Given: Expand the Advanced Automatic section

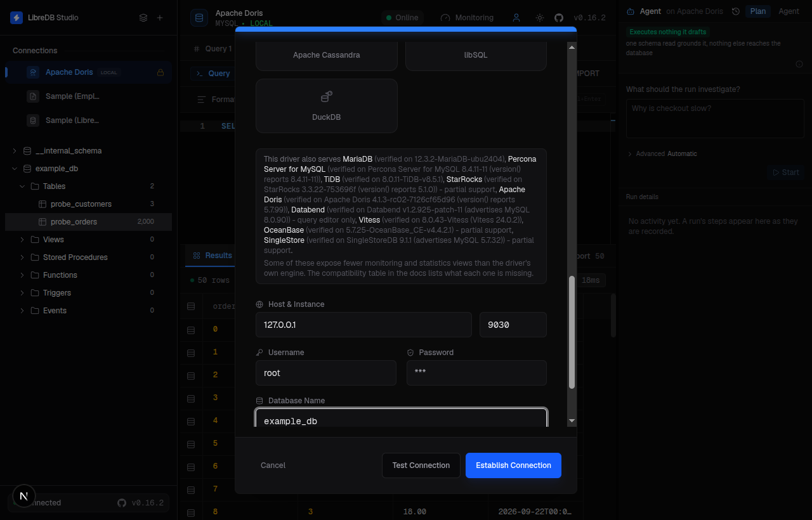Looking at the screenshot, I should point(663,153).
